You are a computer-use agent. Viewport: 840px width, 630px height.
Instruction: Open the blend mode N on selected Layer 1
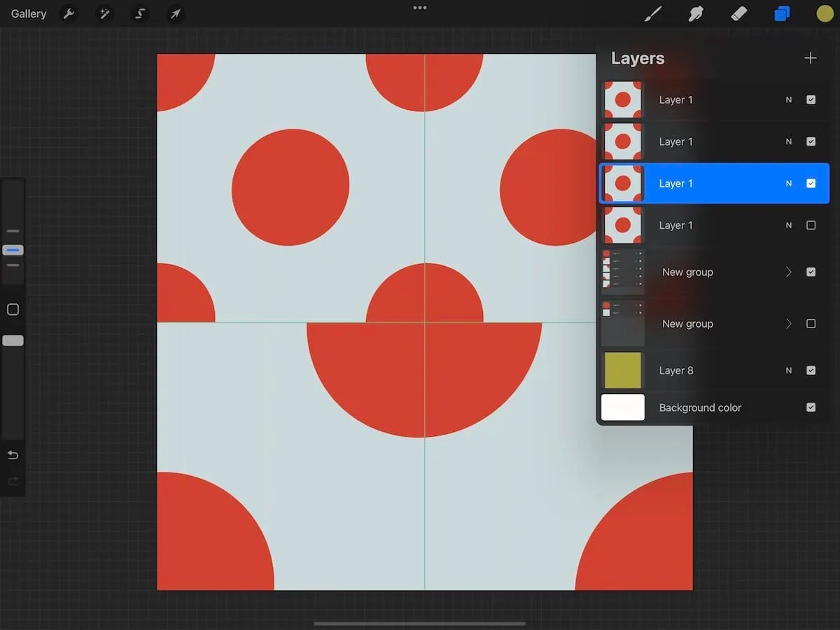[x=789, y=183]
